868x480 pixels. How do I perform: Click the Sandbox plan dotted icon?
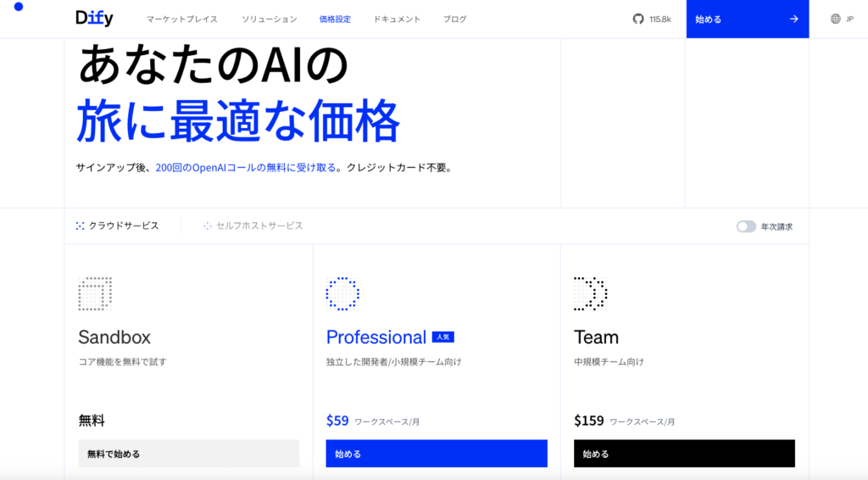(95, 293)
